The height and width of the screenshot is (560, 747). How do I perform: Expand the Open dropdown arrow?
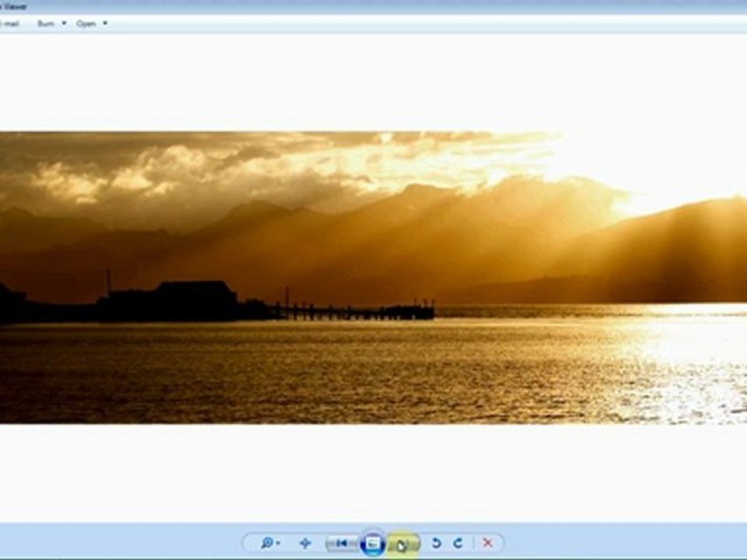click(105, 23)
